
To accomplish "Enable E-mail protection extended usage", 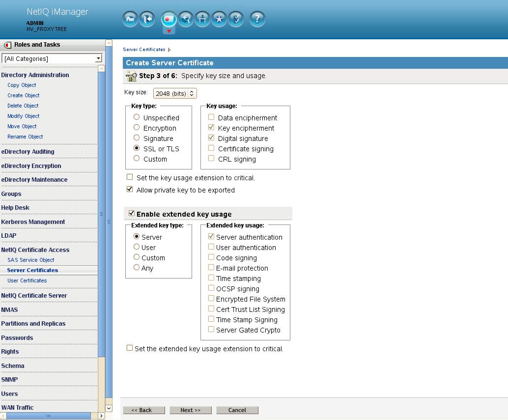I will click(x=211, y=268).
